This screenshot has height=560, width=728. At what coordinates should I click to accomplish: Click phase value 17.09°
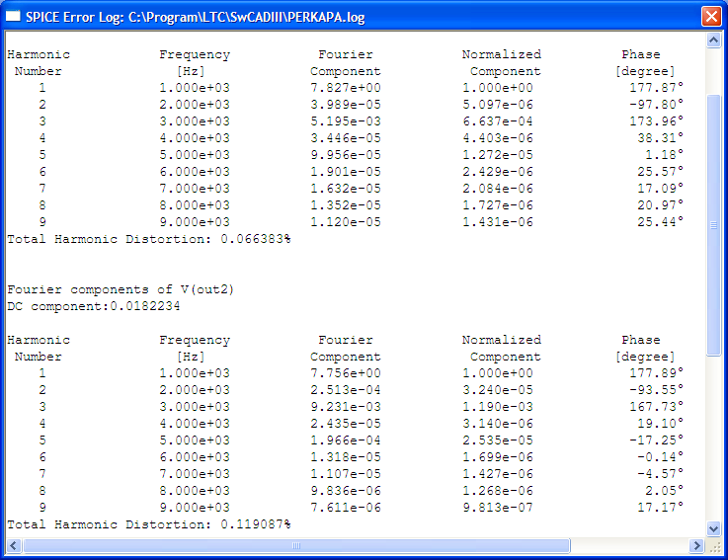660,188
